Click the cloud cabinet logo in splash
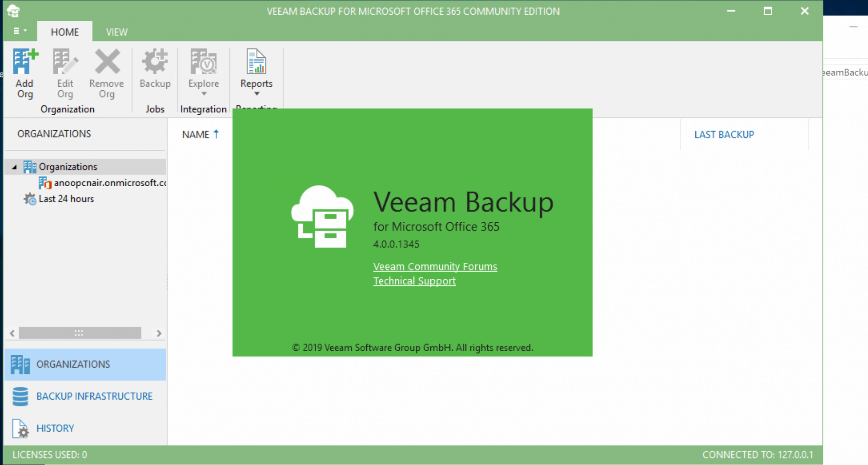 (x=322, y=217)
